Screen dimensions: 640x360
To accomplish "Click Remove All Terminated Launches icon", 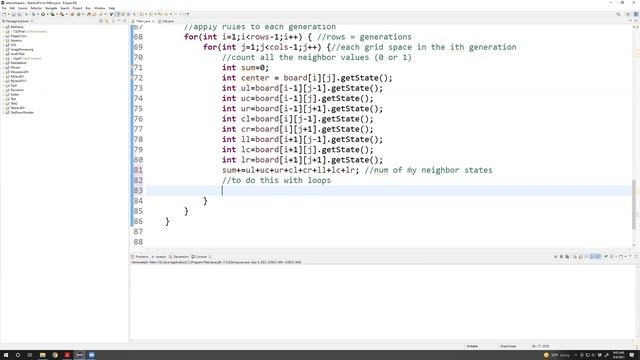I will pos(567,256).
